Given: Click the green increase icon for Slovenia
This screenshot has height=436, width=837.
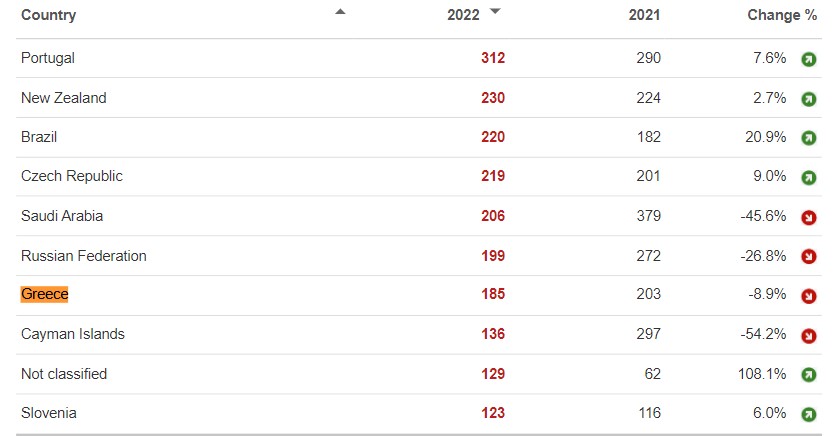Looking at the screenshot, I should tap(809, 414).
